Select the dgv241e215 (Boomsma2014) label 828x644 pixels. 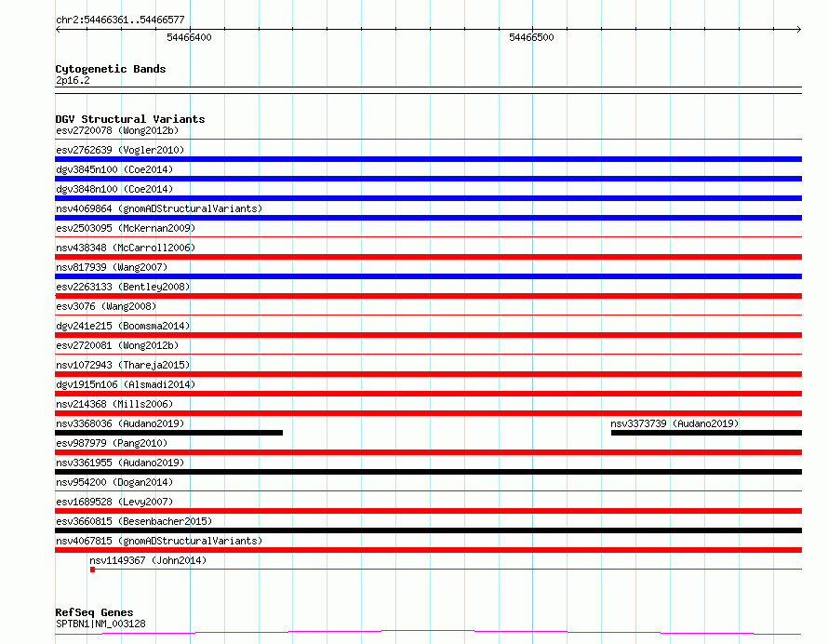pyautogui.click(x=123, y=326)
